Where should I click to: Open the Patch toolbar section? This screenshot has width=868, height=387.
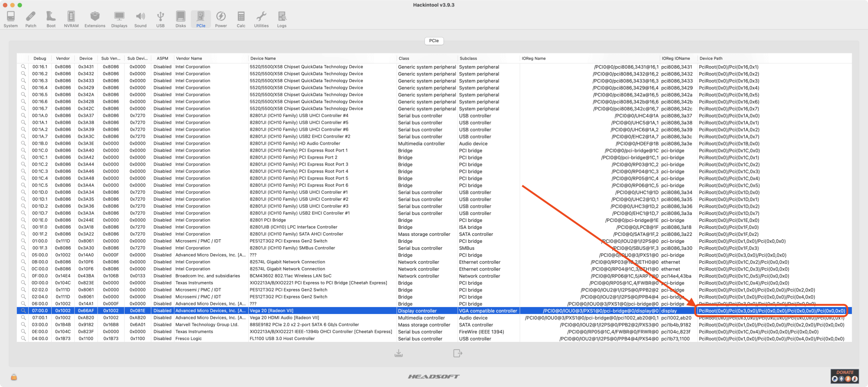[31, 19]
